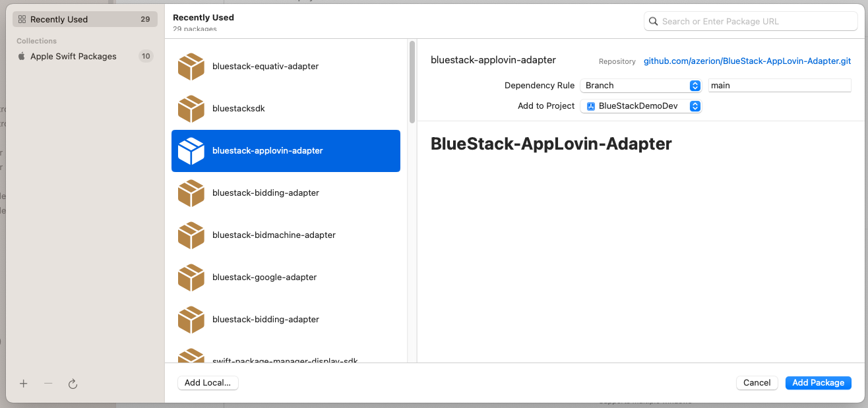
Task: Select the bluestack-equativ-adapter row
Action: click(x=286, y=67)
